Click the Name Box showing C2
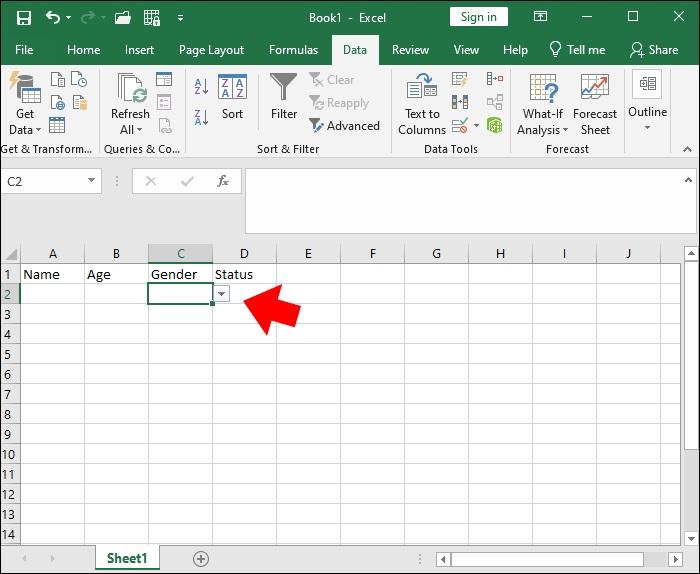Viewport: 700px width, 574px height. coord(43,181)
